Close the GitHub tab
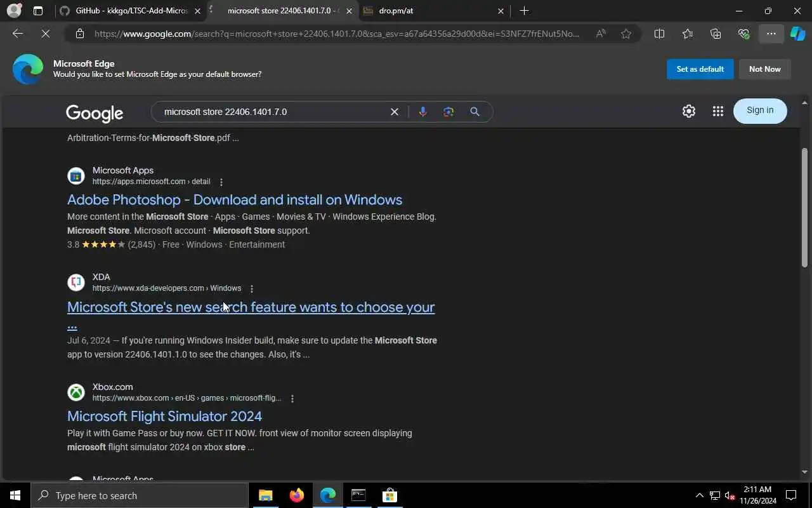Screen dimensions: 812x508 coord(197,11)
